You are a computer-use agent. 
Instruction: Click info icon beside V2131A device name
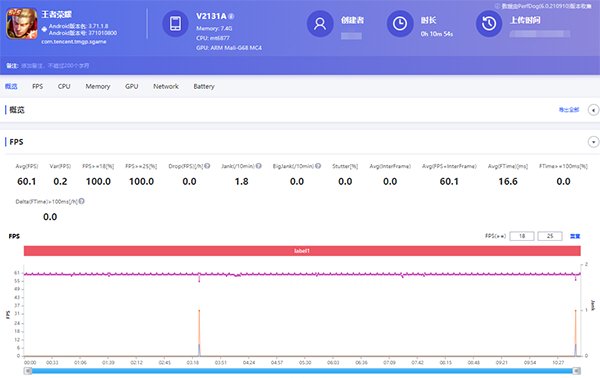232,16
